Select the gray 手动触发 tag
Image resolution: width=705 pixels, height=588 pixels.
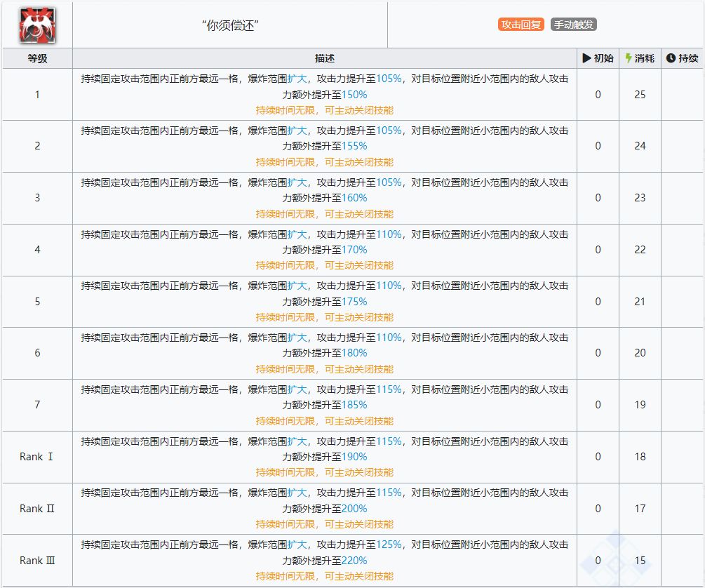coord(573,25)
